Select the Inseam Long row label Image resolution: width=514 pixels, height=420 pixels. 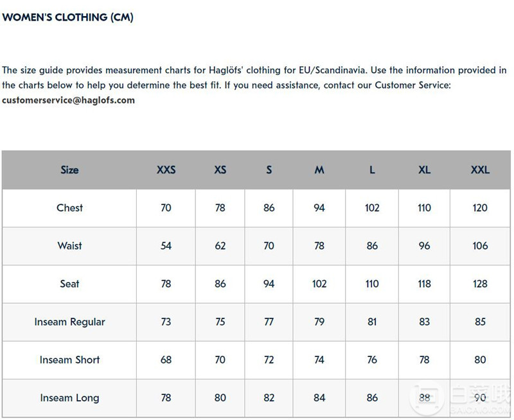tap(69, 398)
